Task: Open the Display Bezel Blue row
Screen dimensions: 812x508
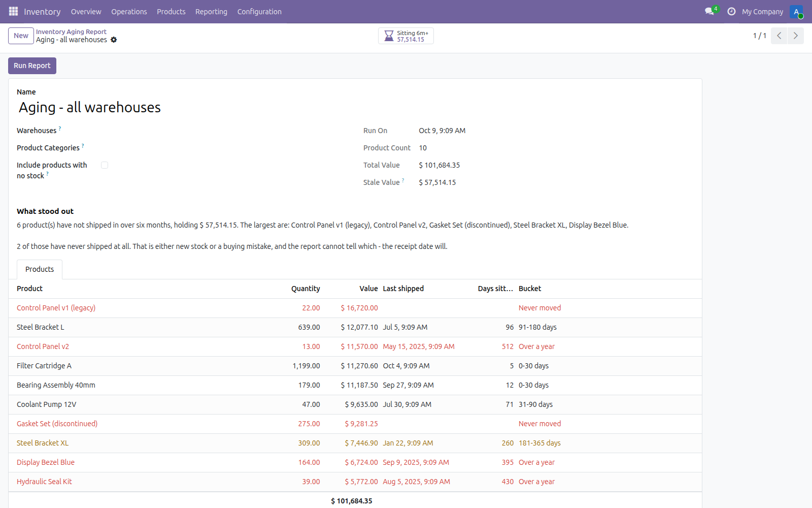Action: tap(355, 462)
